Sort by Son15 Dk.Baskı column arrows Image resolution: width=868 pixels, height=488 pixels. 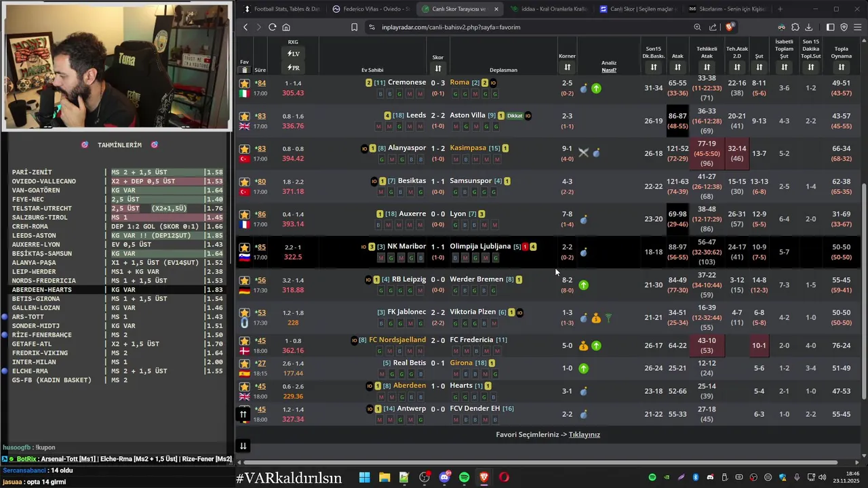[654, 67]
